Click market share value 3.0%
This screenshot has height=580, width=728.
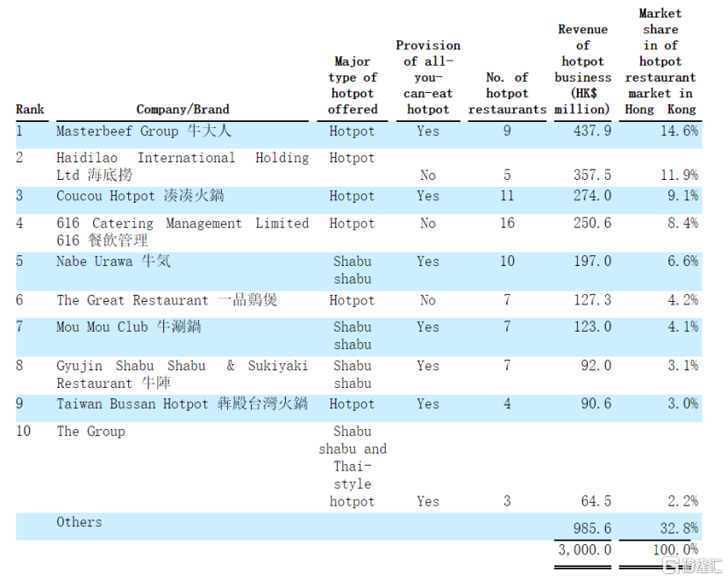[x=682, y=404]
